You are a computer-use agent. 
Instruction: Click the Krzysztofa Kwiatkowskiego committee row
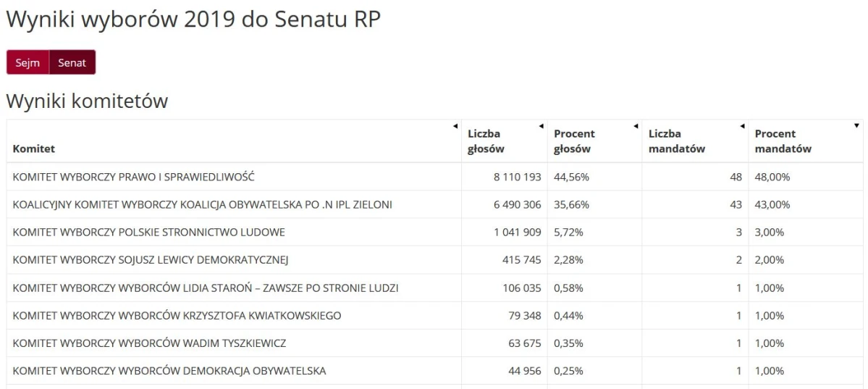coord(434,315)
